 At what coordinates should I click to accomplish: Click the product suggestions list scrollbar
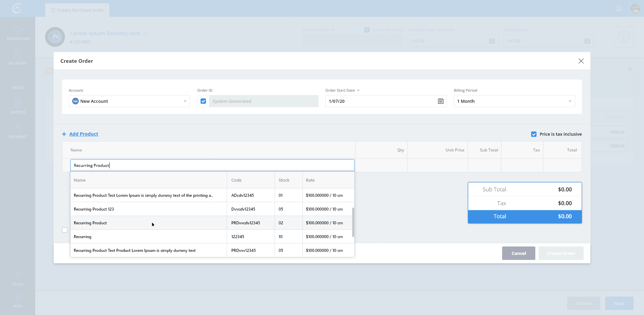point(353,222)
